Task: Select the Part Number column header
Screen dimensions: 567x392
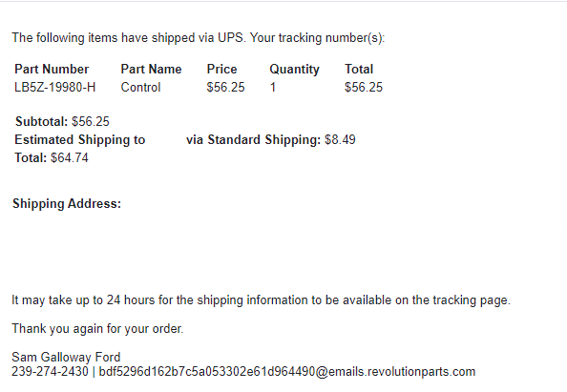Action: click(52, 69)
